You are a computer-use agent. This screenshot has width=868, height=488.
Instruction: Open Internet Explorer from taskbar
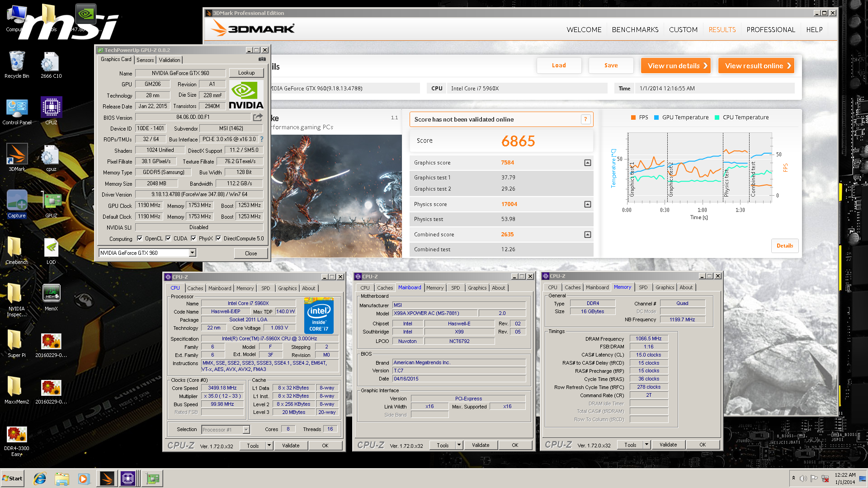[x=40, y=479]
